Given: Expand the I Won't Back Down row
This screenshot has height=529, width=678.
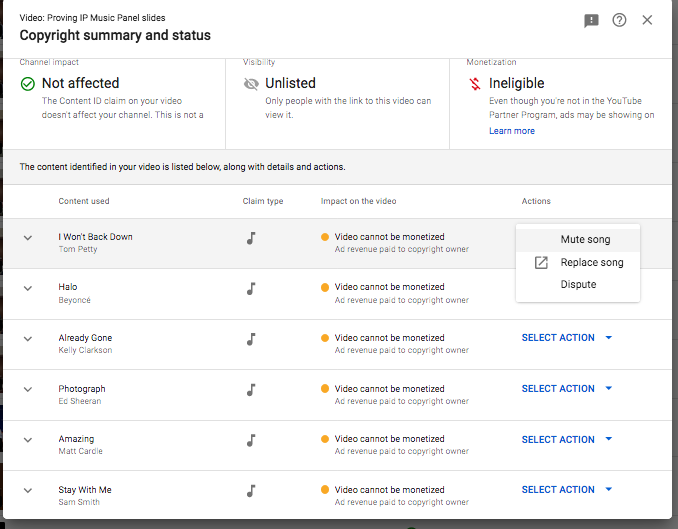Looking at the screenshot, I should (28, 238).
